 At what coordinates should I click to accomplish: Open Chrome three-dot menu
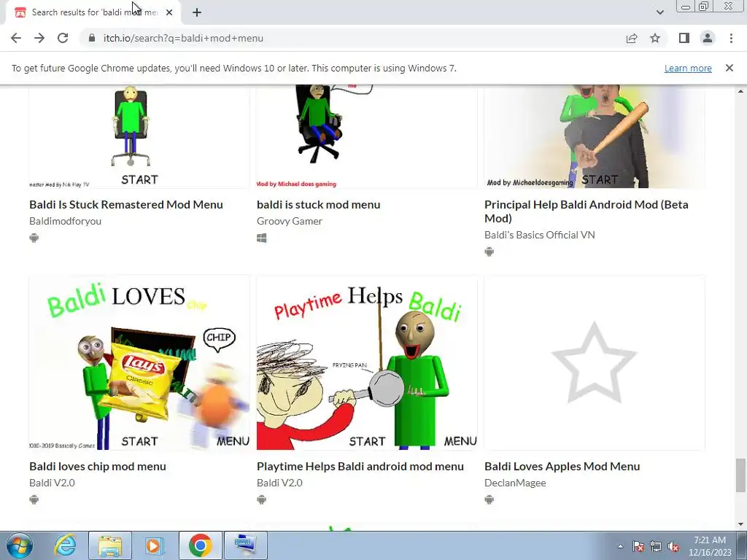[x=731, y=38]
